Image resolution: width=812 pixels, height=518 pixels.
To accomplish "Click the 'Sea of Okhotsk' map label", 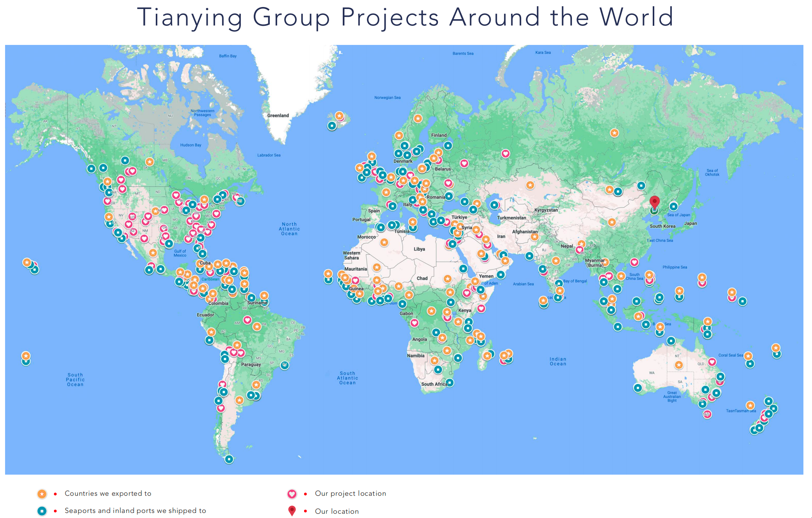I will [x=712, y=173].
